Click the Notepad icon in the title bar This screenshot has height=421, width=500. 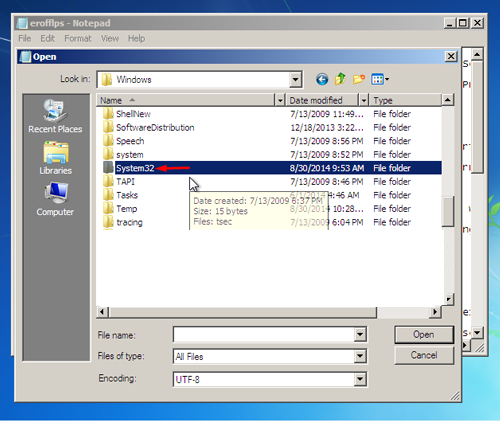pyautogui.click(x=22, y=23)
